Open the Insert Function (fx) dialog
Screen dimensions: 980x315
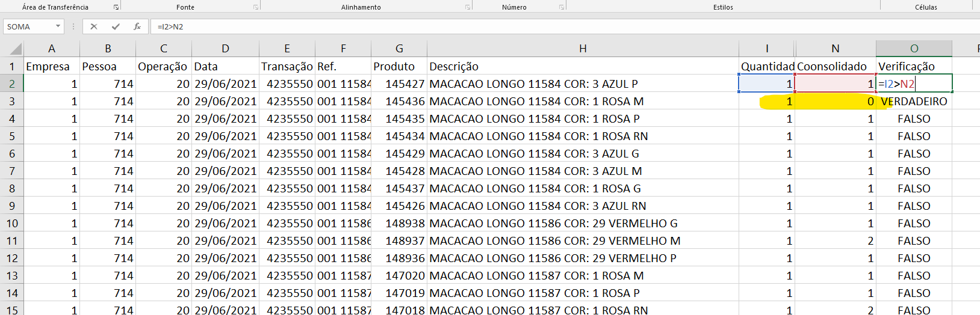[137, 26]
